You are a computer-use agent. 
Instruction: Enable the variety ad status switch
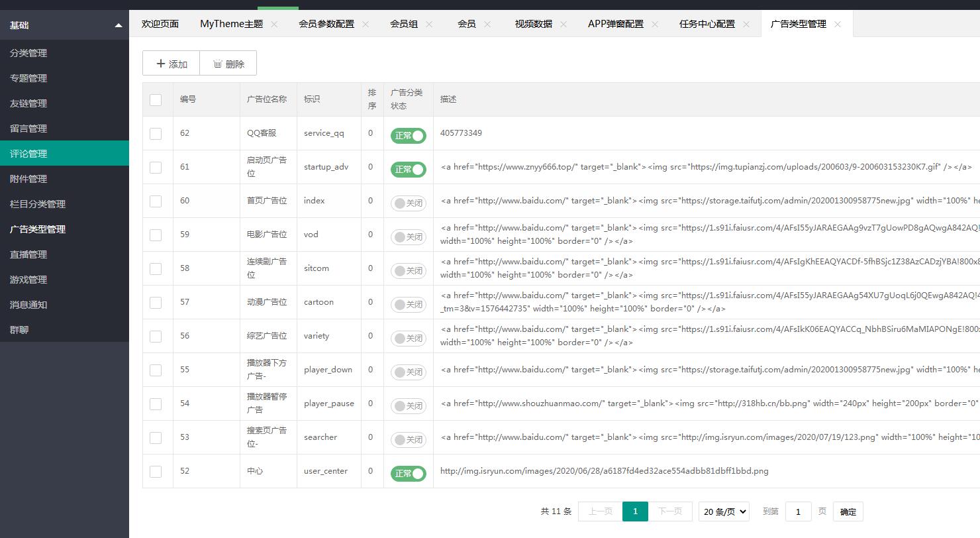(x=408, y=339)
